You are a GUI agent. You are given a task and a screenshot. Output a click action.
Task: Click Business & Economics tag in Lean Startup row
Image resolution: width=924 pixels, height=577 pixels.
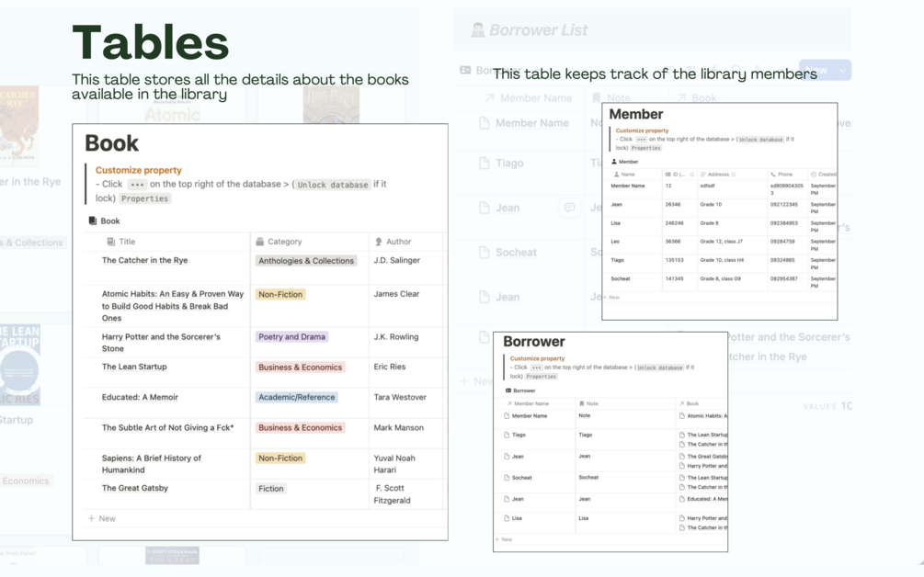pos(300,367)
